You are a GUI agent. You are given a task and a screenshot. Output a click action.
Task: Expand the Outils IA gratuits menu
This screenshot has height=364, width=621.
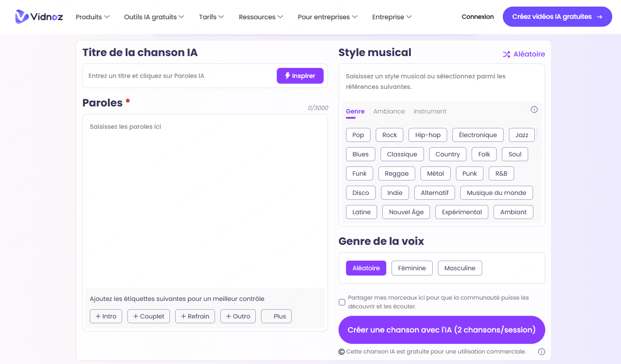[x=154, y=17]
